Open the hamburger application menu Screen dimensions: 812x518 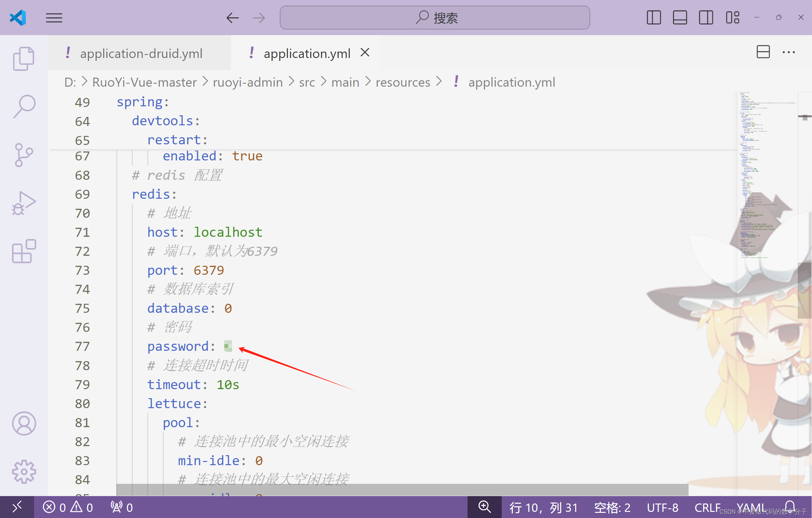pos(54,17)
